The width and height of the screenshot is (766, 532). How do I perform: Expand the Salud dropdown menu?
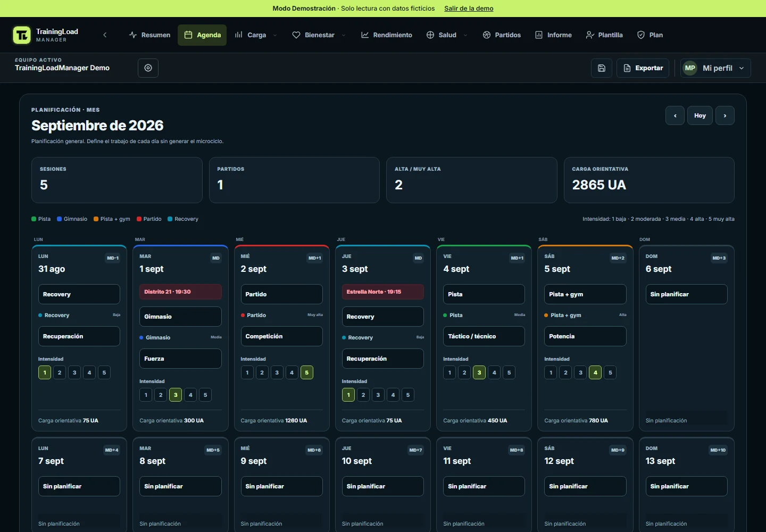(x=447, y=35)
